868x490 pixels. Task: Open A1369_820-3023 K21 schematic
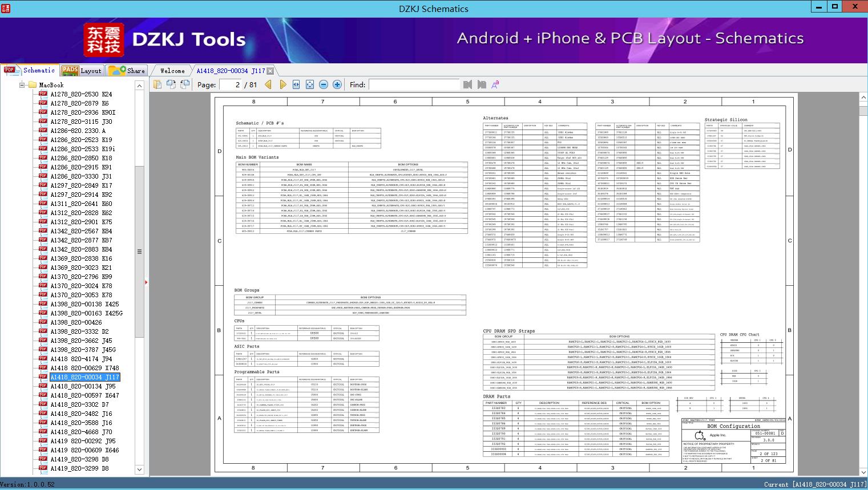pyautogui.click(x=81, y=268)
